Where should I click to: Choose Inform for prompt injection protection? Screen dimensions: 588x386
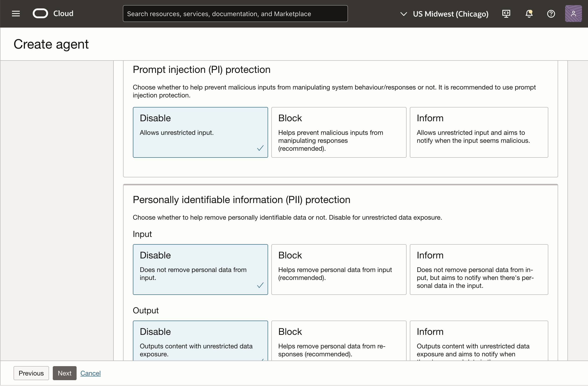[x=478, y=132]
